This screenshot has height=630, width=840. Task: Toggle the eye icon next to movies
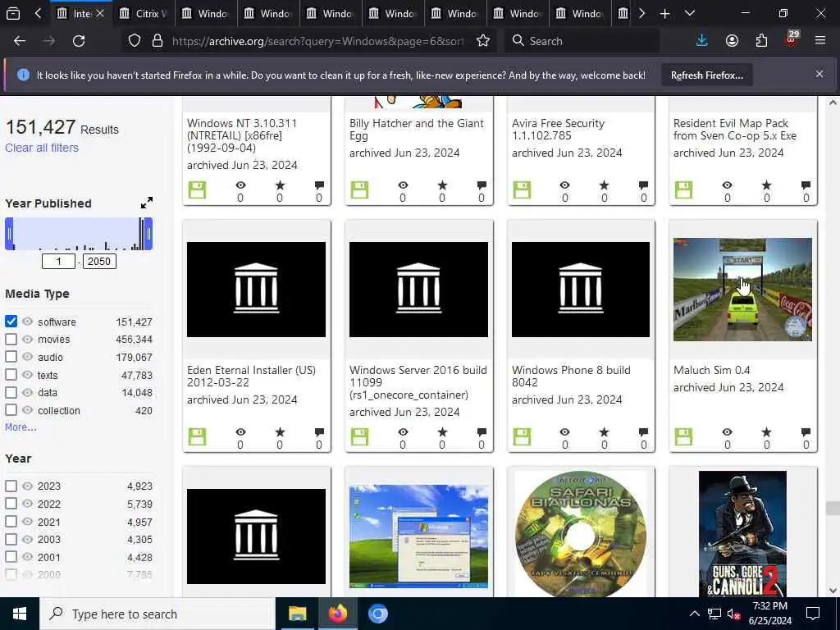pyautogui.click(x=27, y=339)
